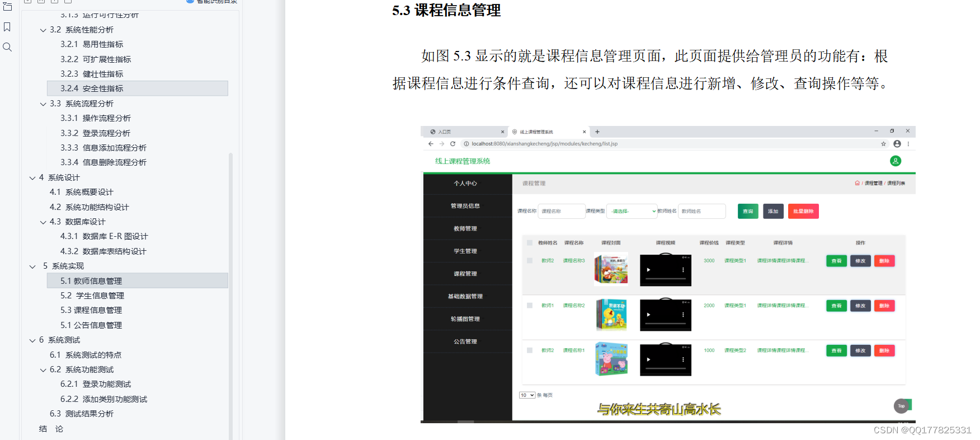This screenshot has height=440, width=980.
Task: Collapse the 6.2 系统功能测试 outline node
Action: coord(43,370)
